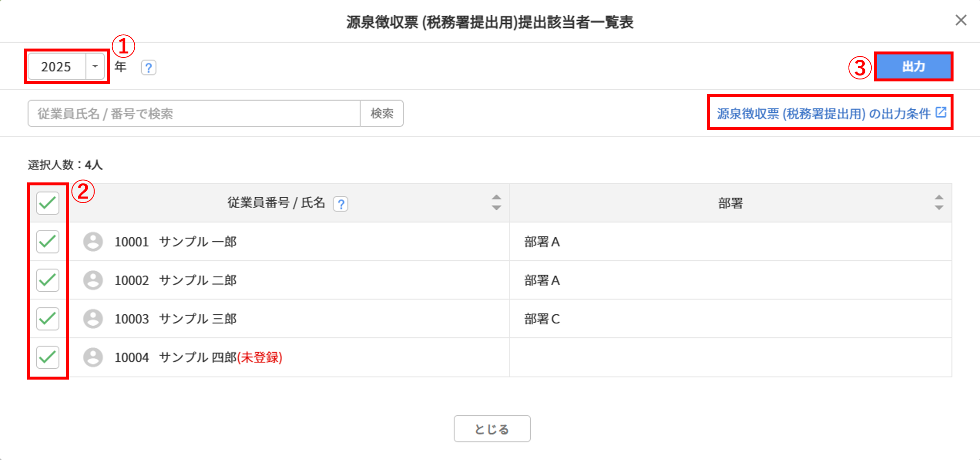This screenshot has width=980, height=460.
Task: Click avatar icon for サンプル 一郎
Action: coord(93,242)
